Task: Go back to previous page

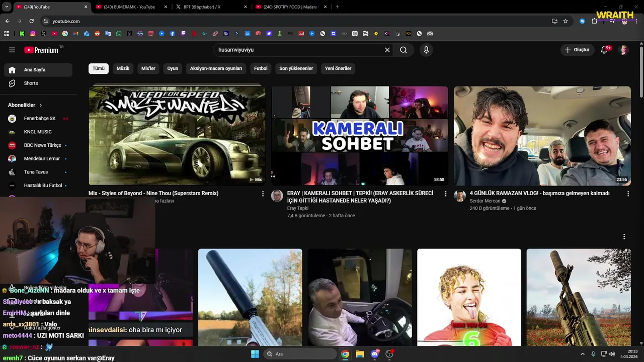Action: [x=7, y=21]
